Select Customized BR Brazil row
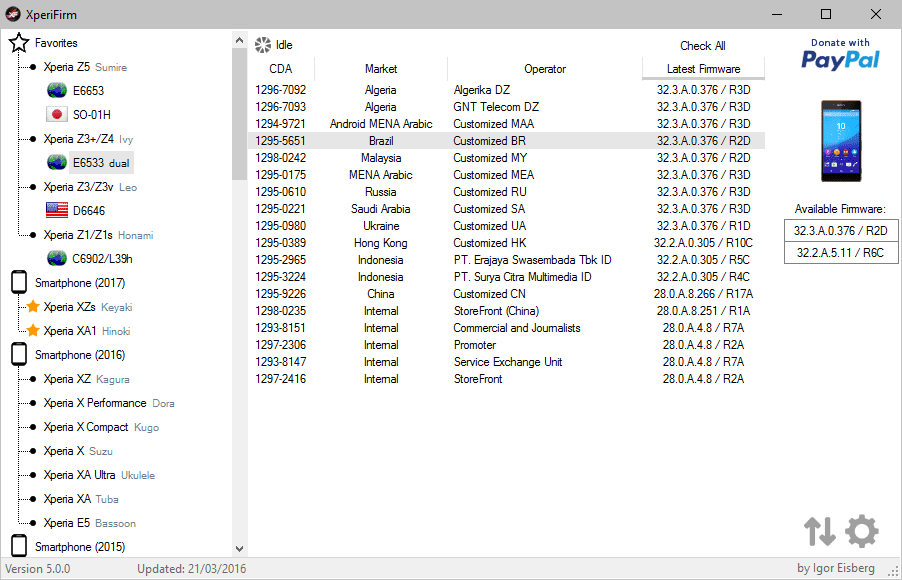The height and width of the screenshot is (580, 902). [506, 140]
